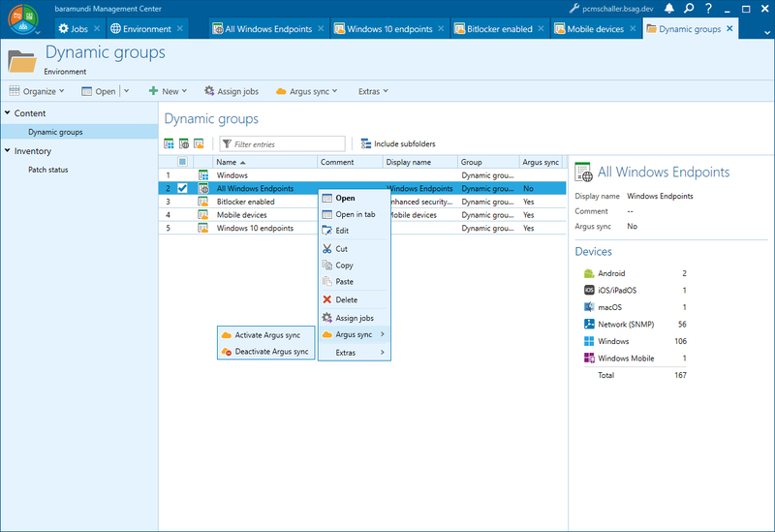Sort by the Display name column header
The width and height of the screenshot is (775, 532).
pyautogui.click(x=419, y=162)
